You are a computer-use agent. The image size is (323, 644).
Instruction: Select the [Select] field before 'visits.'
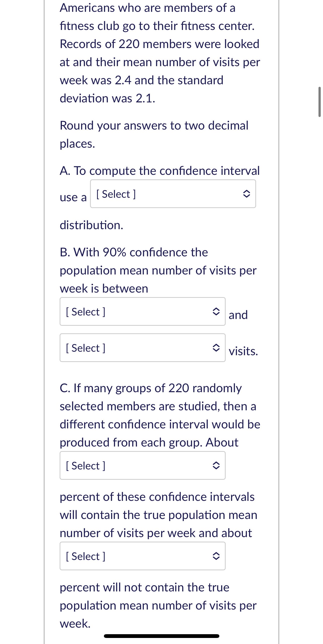click(x=142, y=348)
